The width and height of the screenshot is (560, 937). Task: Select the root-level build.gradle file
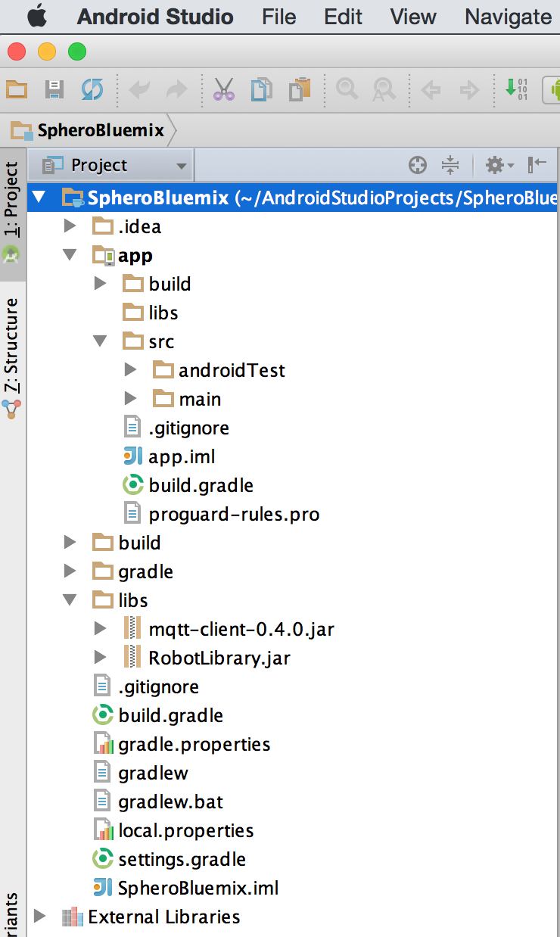point(157,715)
